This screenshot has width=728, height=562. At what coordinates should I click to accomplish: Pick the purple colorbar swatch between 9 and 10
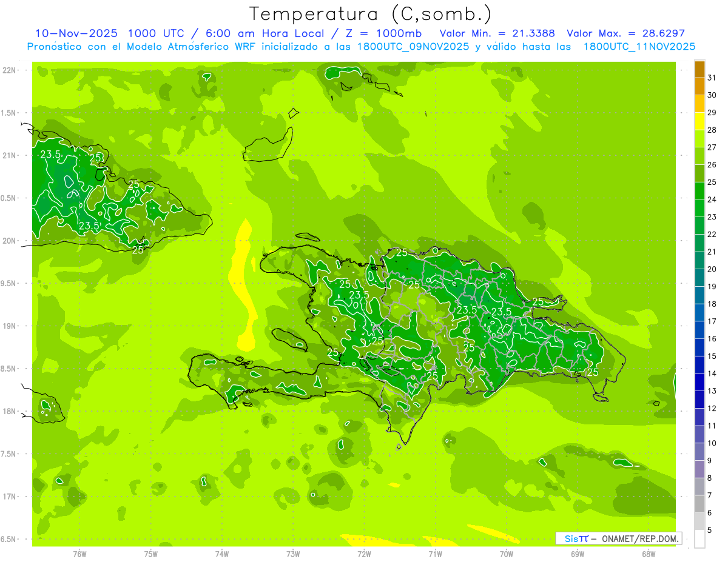[x=699, y=452]
